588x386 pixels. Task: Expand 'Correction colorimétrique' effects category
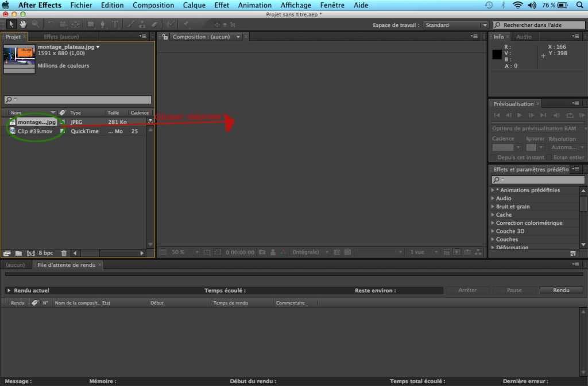(x=493, y=223)
